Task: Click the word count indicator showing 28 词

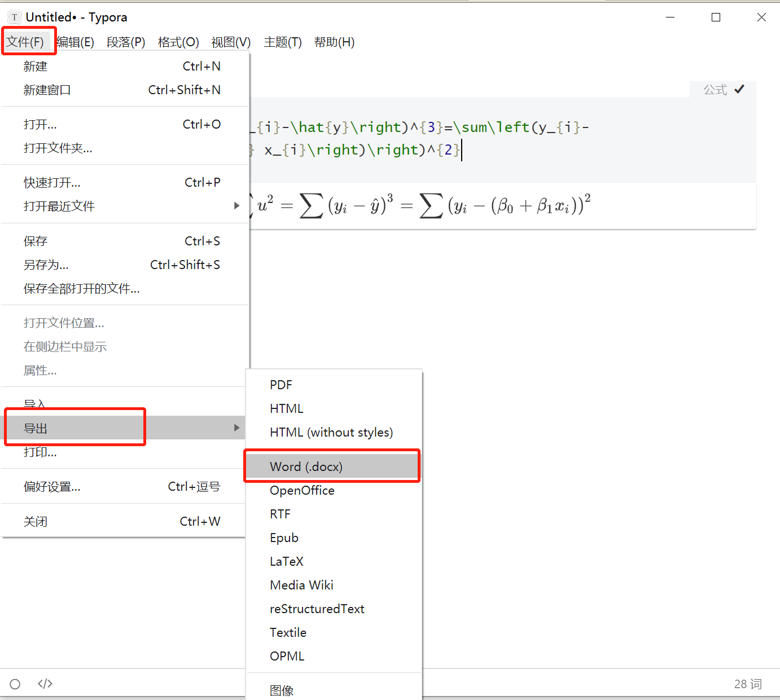Action: tap(747, 683)
